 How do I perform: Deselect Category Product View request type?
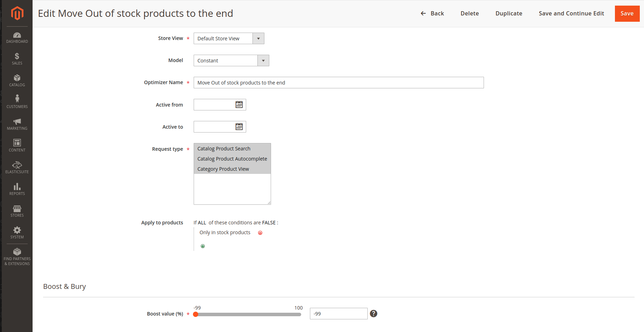(223, 169)
